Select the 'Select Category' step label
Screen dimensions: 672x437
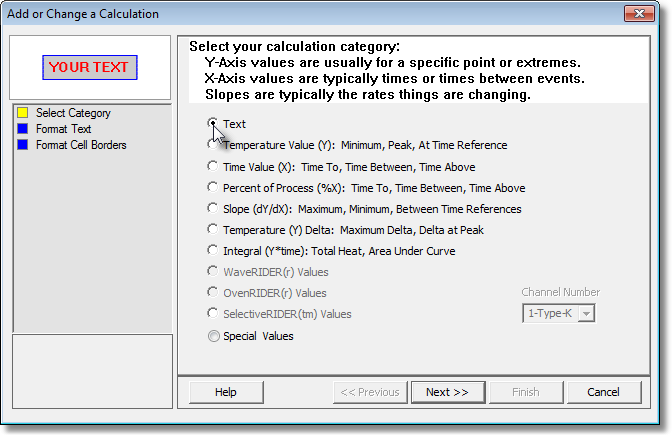(x=73, y=113)
